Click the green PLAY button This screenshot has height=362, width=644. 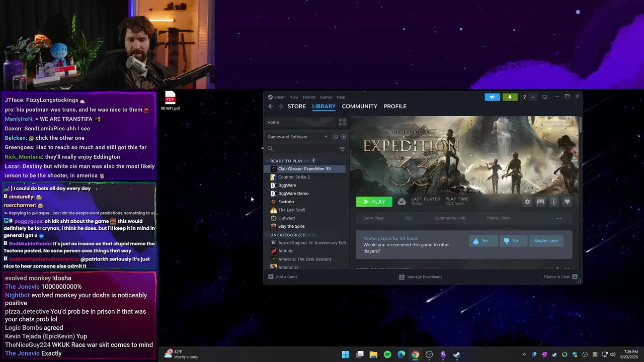(x=374, y=202)
